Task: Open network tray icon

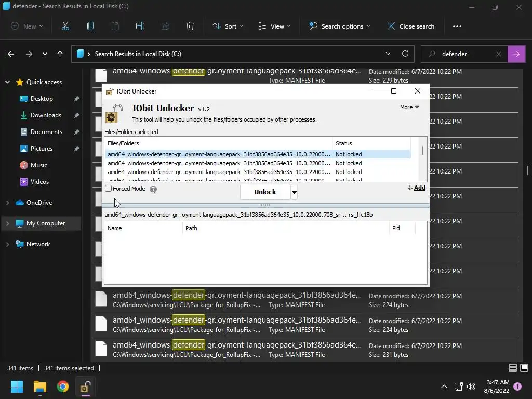Action: 458,387
